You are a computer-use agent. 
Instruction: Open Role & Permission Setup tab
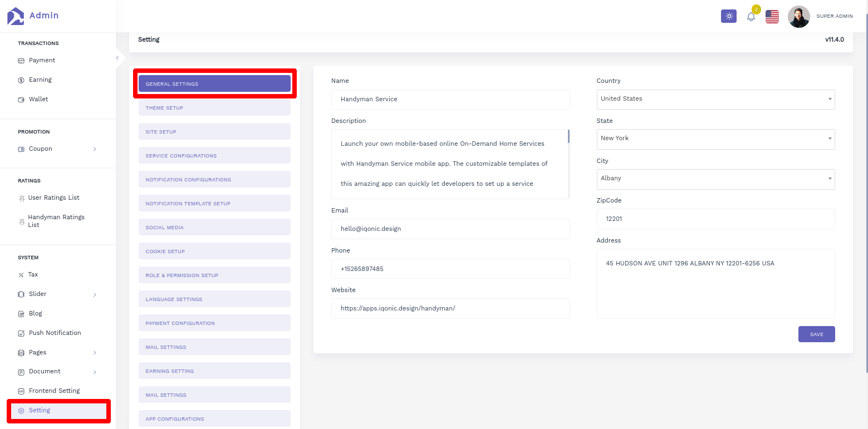coord(214,275)
